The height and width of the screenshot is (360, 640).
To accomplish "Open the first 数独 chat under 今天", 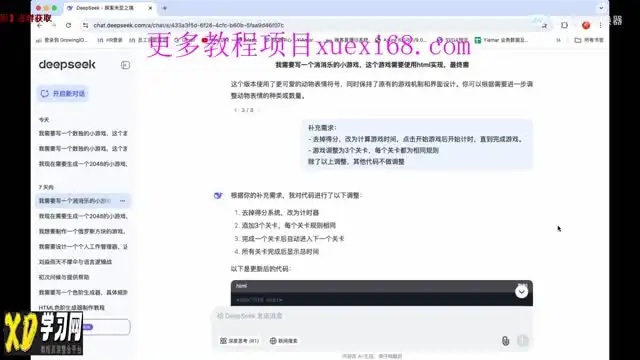I will 83,133.
